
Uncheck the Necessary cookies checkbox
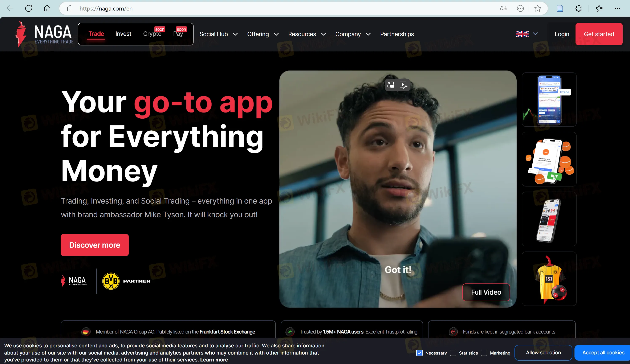pyautogui.click(x=419, y=353)
